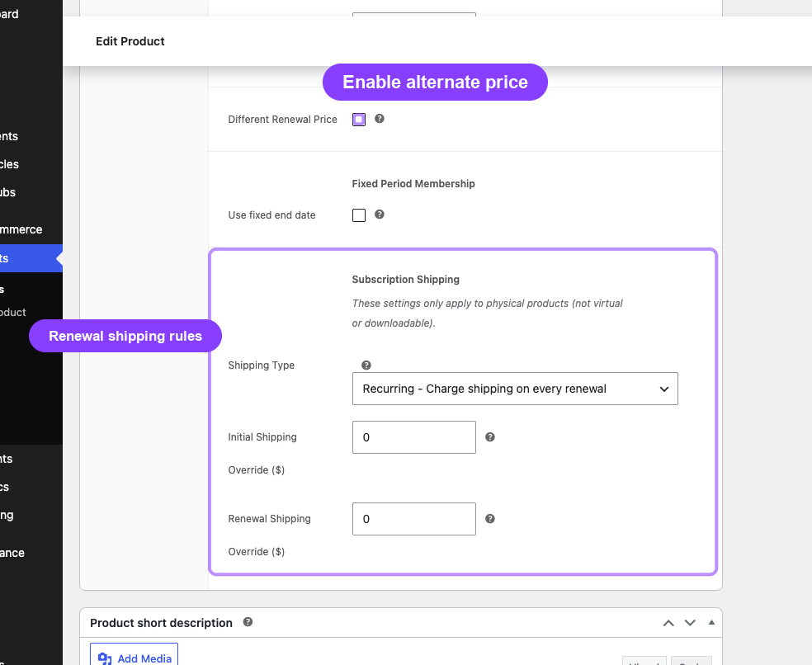The image size is (812, 665).
Task: Show help for Initial Shipping Override
Action: click(x=490, y=437)
